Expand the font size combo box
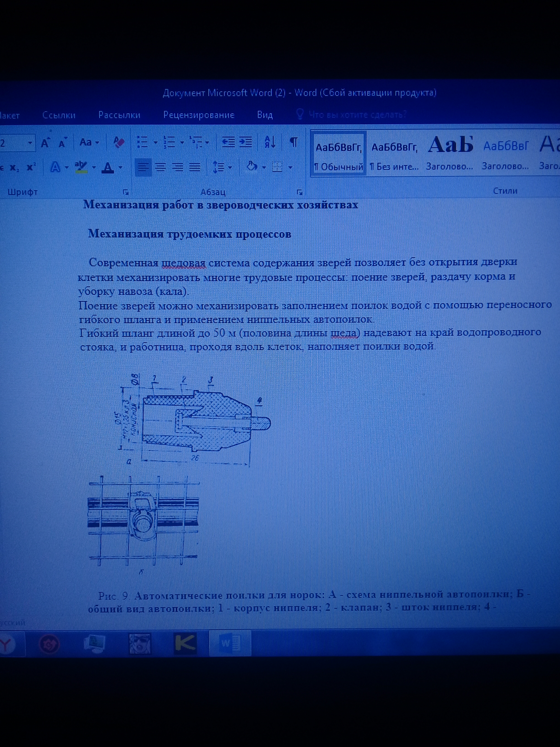The height and width of the screenshot is (747, 560). coord(30,143)
